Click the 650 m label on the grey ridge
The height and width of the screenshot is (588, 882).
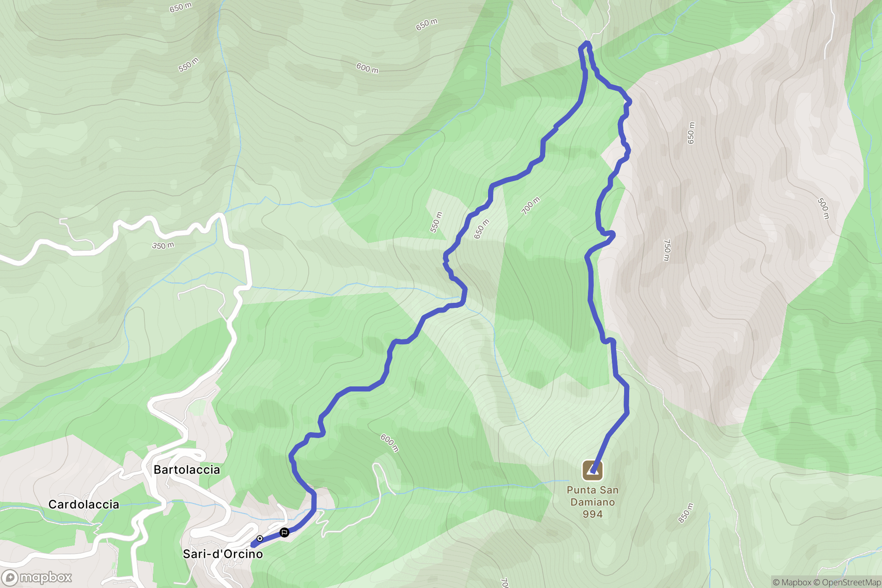click(691, 133)
